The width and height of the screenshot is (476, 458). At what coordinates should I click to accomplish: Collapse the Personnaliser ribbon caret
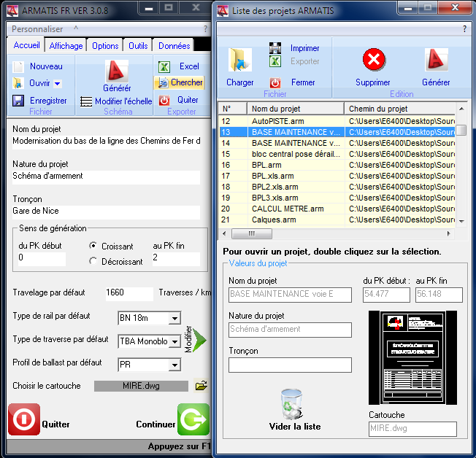76,28
